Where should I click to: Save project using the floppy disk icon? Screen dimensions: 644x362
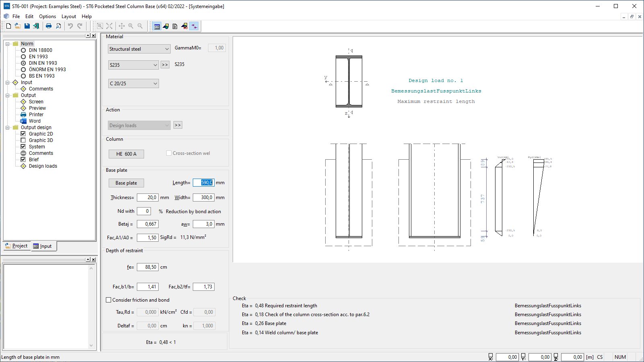[x=27, y=26]
